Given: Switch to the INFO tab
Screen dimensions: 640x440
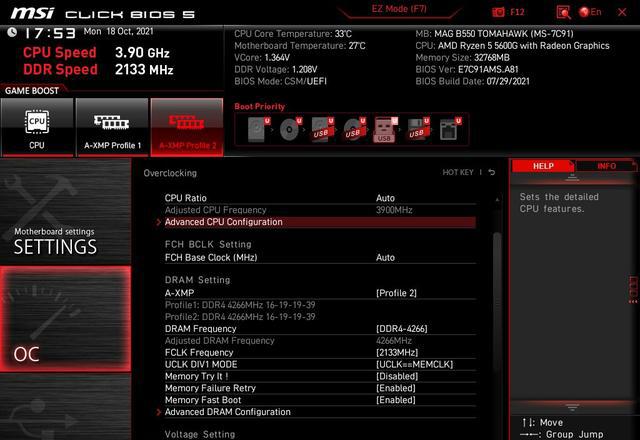Looking at the screenshot, I should click(x=606, y=166).
